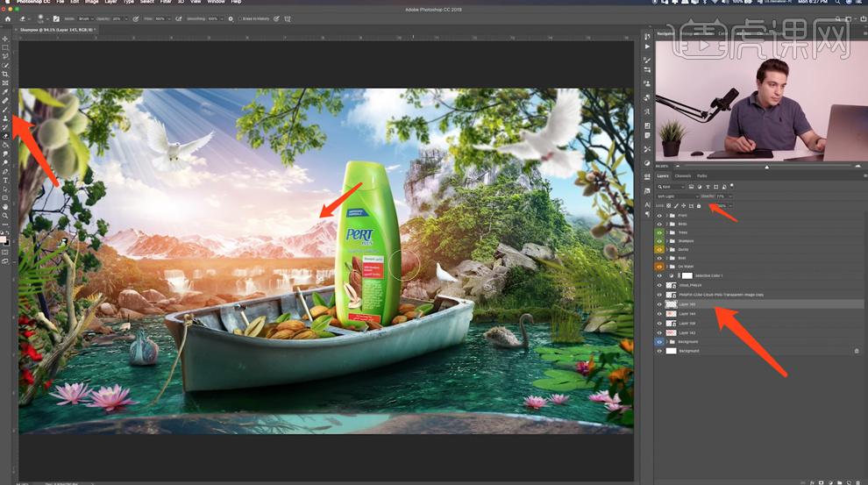Click the Navigator zoom slider

[x=766, y=166]
